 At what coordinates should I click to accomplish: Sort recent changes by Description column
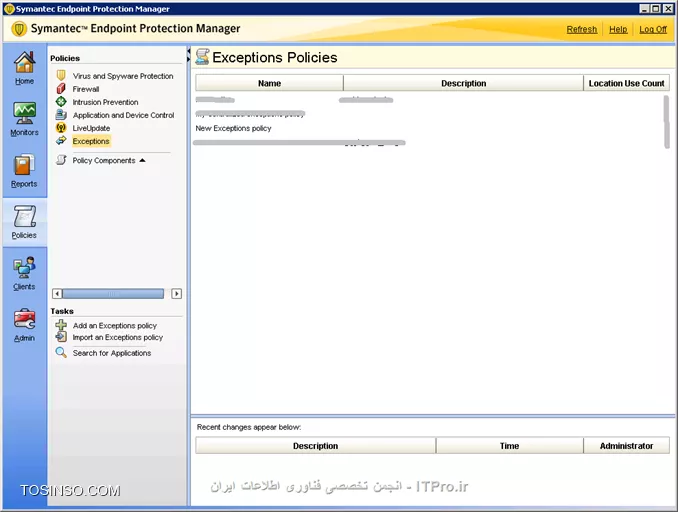point(315,445)
